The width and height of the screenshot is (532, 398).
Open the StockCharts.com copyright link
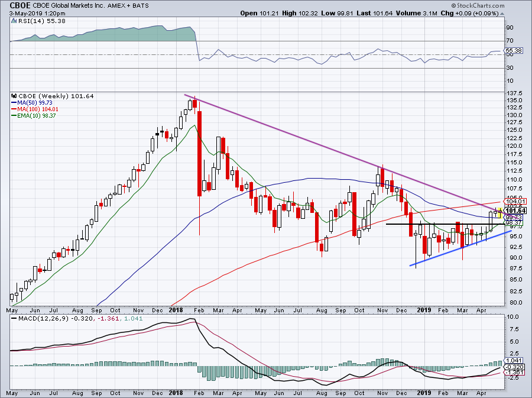[478, 5]
